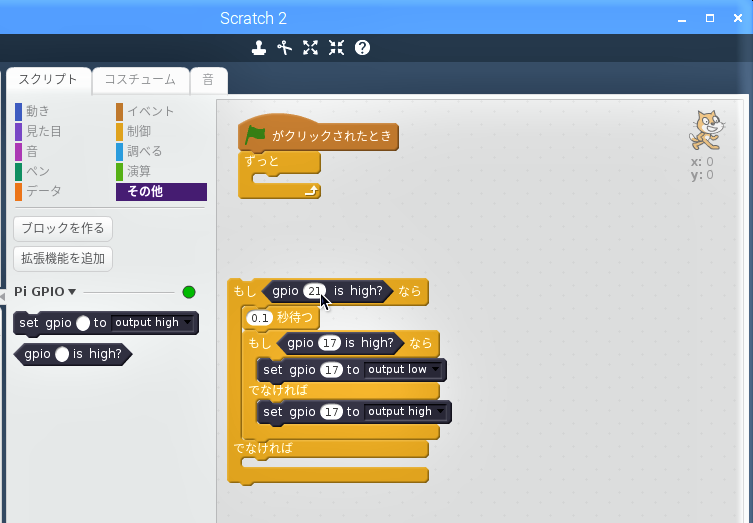Click the inner でなければ label above output high
Screen dimensions: 753x523
pos(278,390)
